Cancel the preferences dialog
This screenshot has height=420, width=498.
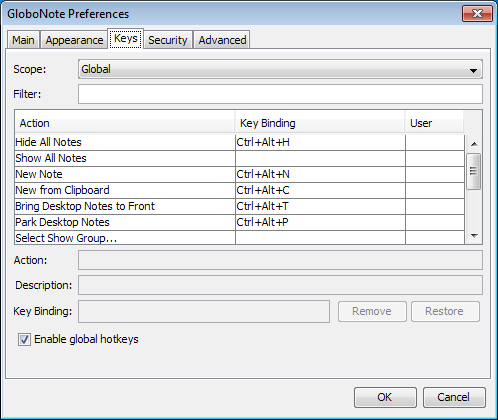tap(454, 397)
